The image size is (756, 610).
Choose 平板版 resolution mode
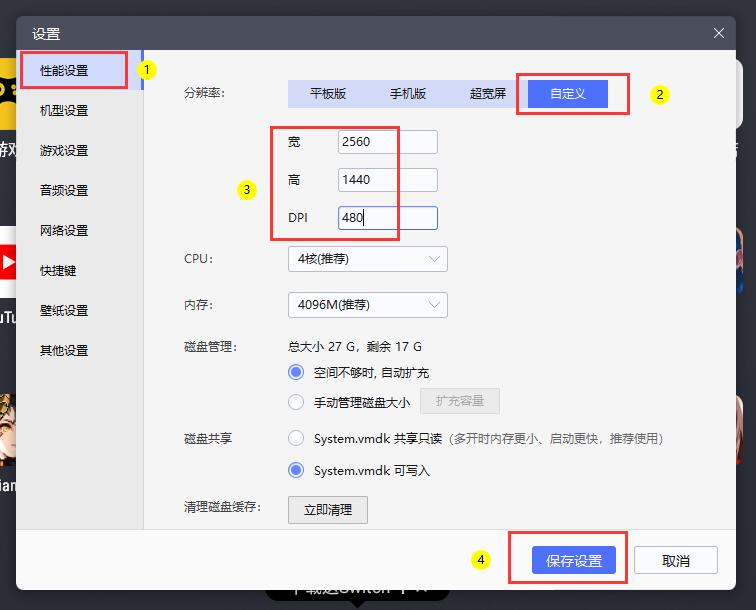[x=328, y=93]
